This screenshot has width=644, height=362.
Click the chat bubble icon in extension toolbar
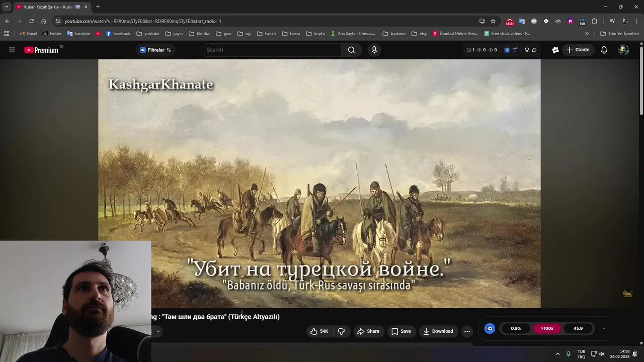pyautogui.click(x=534, y=50)
